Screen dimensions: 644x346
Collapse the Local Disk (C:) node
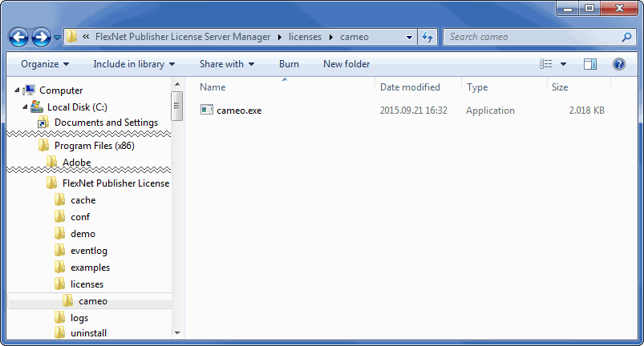click(25, 107)
